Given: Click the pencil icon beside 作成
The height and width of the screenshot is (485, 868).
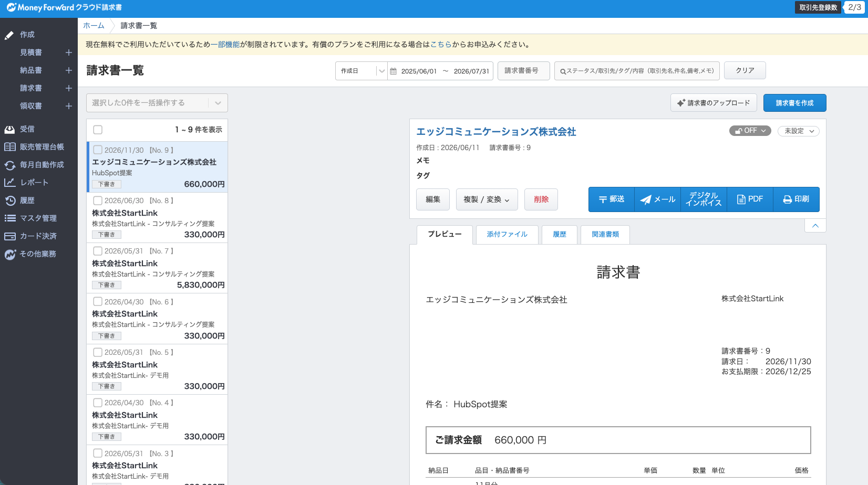Looking at the screenshot, I should (x=9, y=35).
